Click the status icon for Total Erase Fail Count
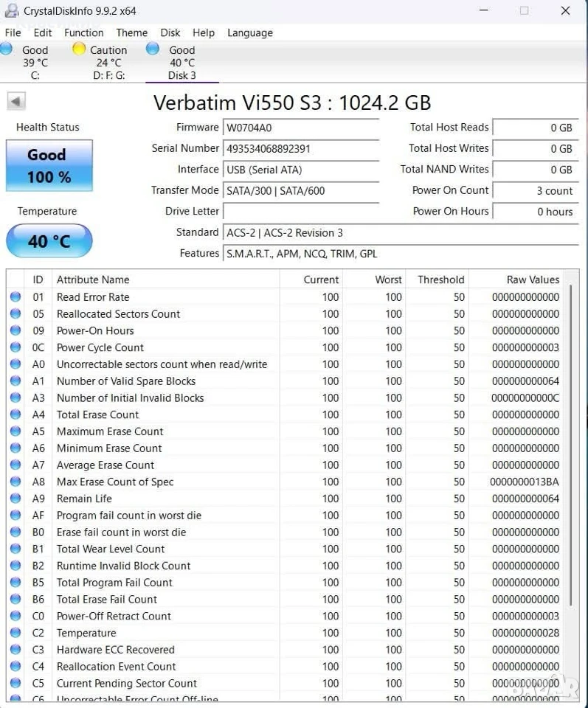588x708 pixels. point(15,599)
